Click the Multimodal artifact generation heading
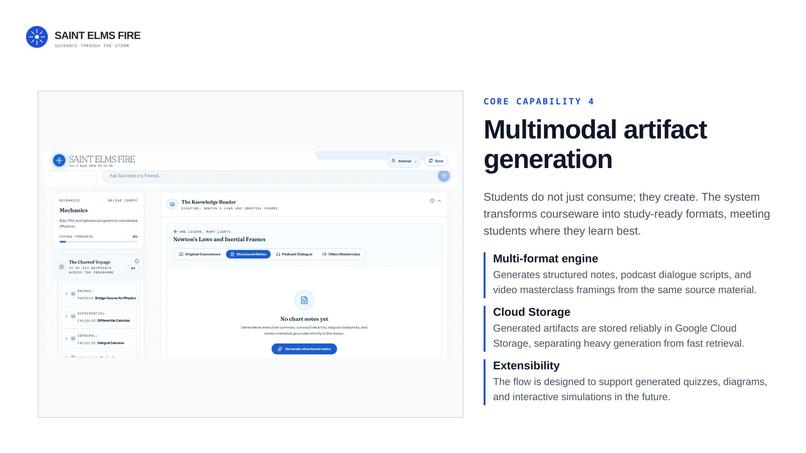The height and width of the screenshot is (453, 806). click(x=595, y=144)
